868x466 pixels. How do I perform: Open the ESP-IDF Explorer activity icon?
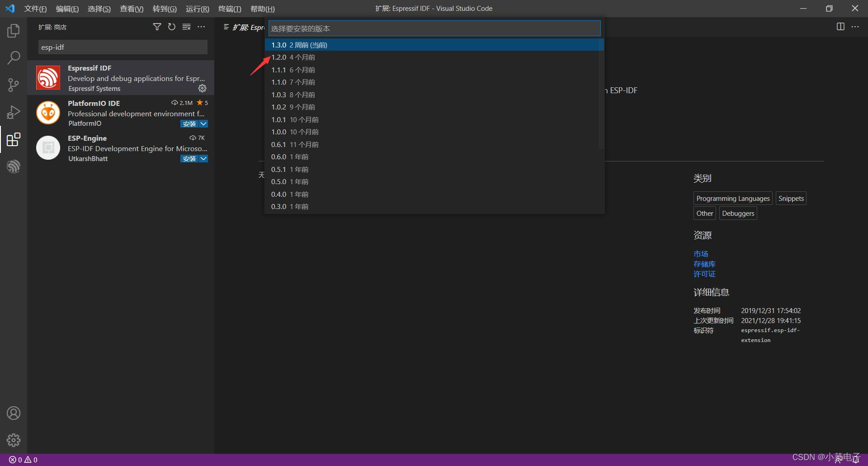[x=14, y=166]
